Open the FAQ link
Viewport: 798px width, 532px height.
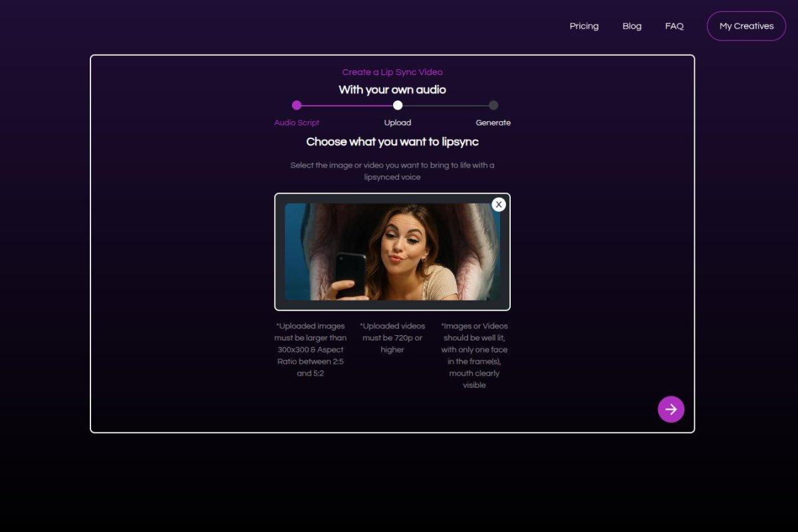click(674, 26)
